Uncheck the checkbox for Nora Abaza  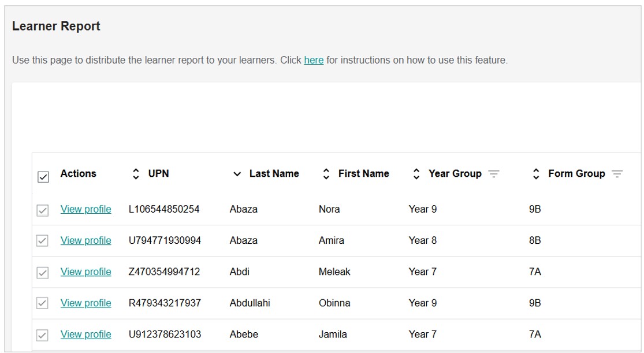point(43,211)
